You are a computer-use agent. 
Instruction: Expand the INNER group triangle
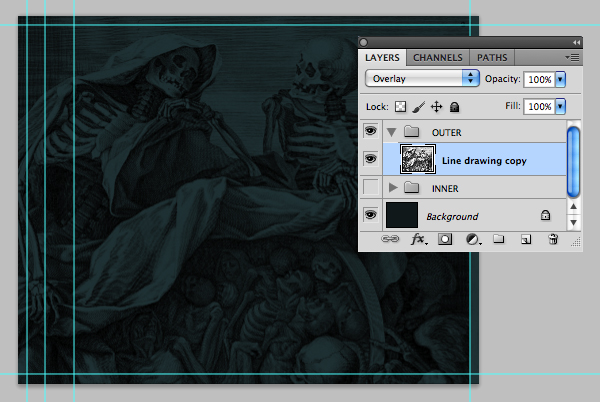[393, 187]
